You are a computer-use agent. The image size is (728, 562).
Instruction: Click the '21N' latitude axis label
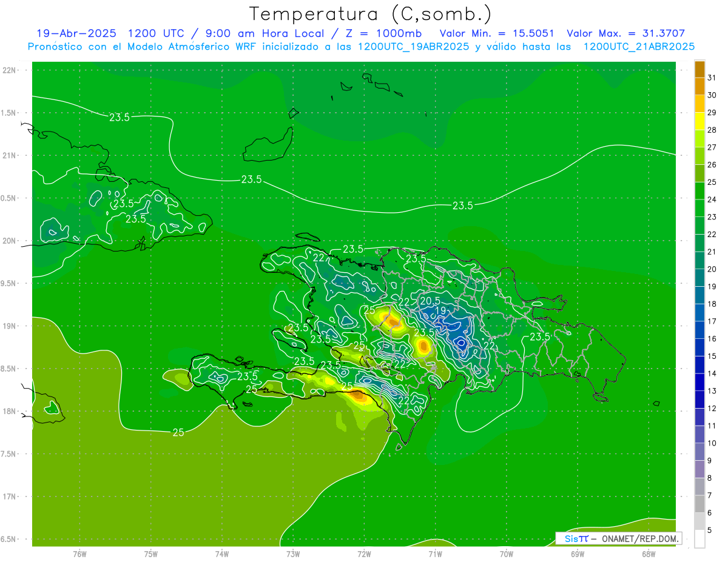(10, 156)
